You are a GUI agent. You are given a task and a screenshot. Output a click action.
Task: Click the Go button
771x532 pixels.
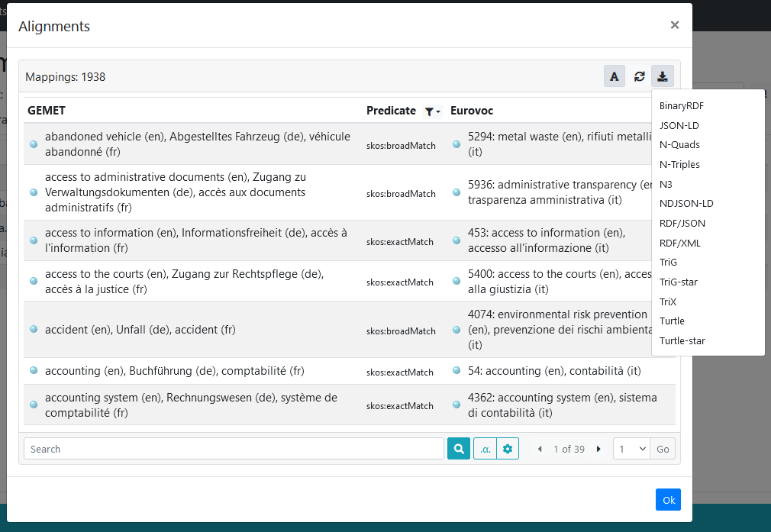coord(663,448)
